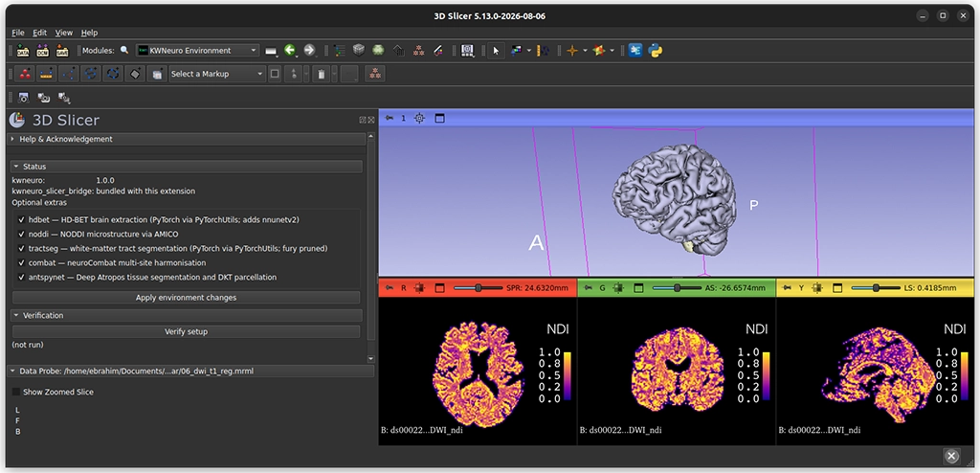Viewport: 980px width, 473px height.
Task: Open the Segment Editor icon
Action: pos(438,51)
